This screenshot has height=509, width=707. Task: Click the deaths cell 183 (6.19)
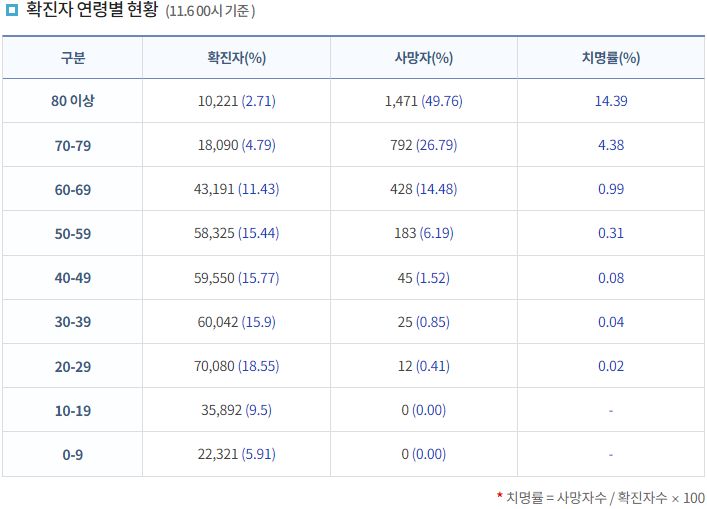[423, 233]
